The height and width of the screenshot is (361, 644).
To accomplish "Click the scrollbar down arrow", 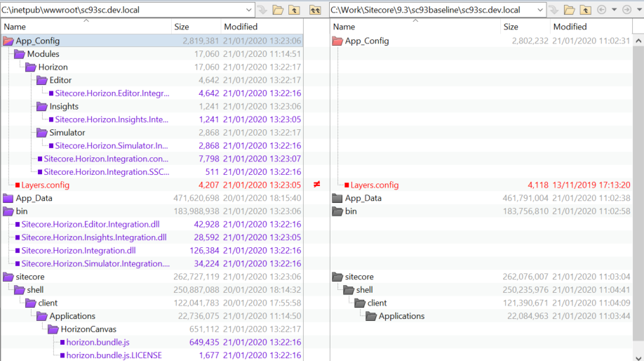I will tap(638, 357).
